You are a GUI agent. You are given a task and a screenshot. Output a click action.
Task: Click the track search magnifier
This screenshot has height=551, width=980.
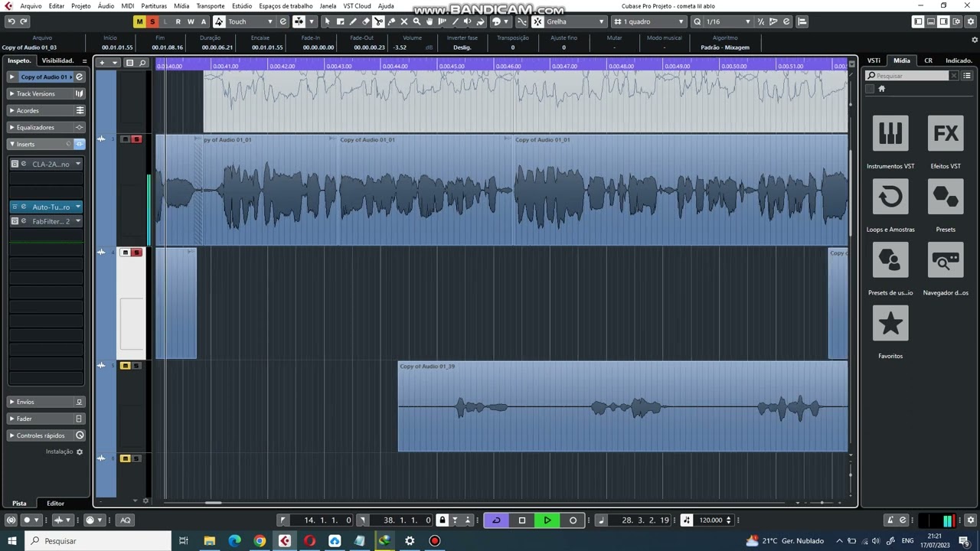(142, 63)
